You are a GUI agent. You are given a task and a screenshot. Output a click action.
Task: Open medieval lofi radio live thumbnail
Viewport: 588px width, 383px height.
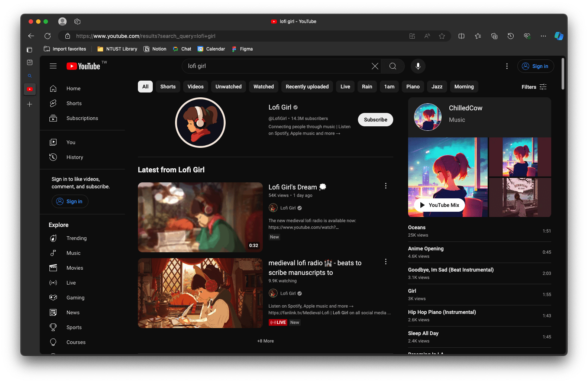pyautogui.click(x=200, y=293)
